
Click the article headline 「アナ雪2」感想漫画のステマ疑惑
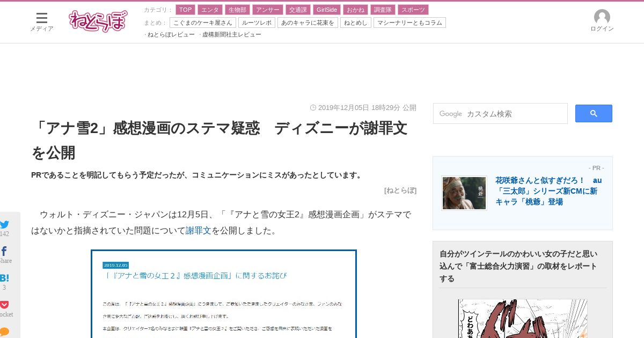pos(219,140)
